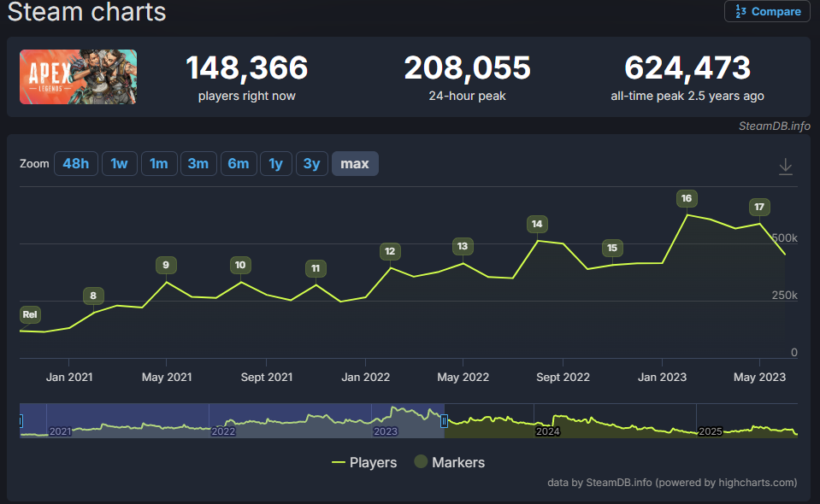The height and width of the screenshot is (504, 820).
Task: Click chart marker 10
Action: click(240, 265)
